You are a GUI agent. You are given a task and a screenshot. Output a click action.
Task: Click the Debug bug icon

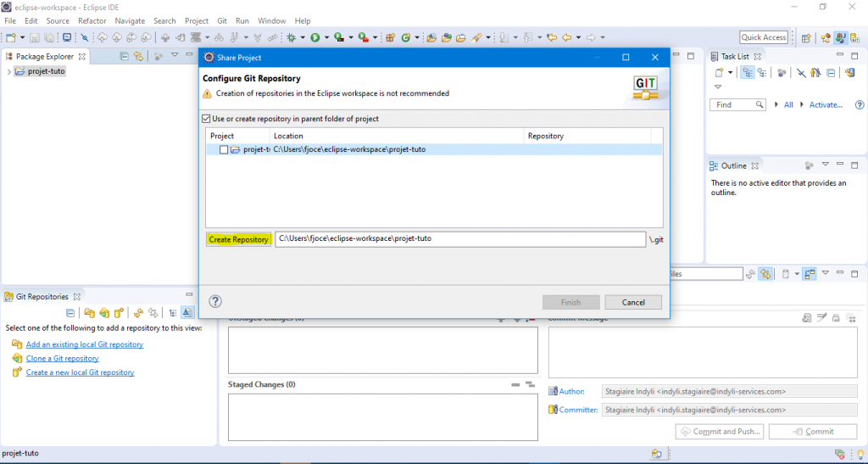[x=292, y=37]
